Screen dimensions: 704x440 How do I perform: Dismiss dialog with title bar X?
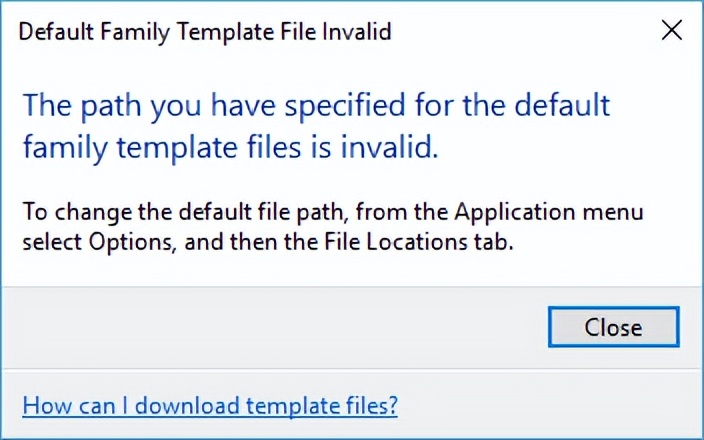pyautogui.click(x=672, y=30)
